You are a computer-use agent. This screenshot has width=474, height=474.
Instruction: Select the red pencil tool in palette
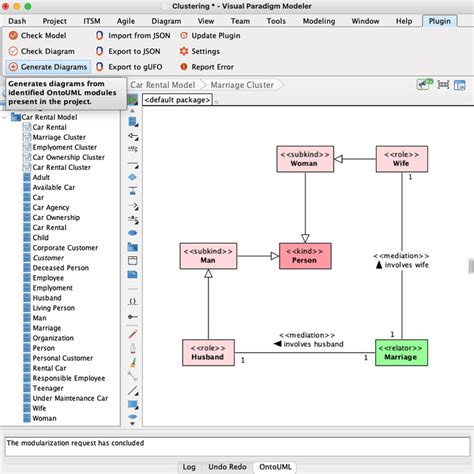[133, 334]
